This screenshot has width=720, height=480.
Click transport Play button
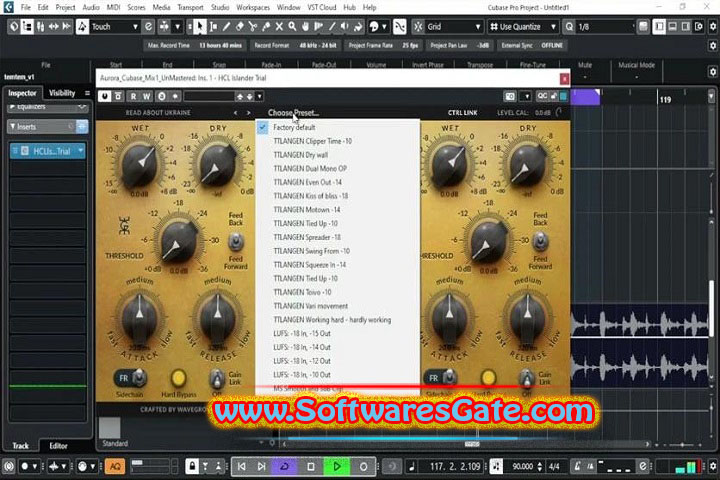coord(337,466)
